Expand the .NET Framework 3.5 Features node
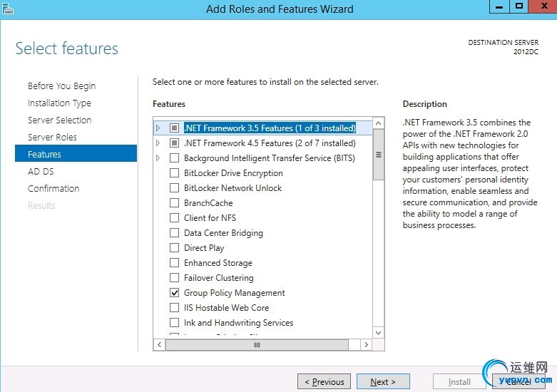This screenshot has height=392, width=557. point(158,128)
